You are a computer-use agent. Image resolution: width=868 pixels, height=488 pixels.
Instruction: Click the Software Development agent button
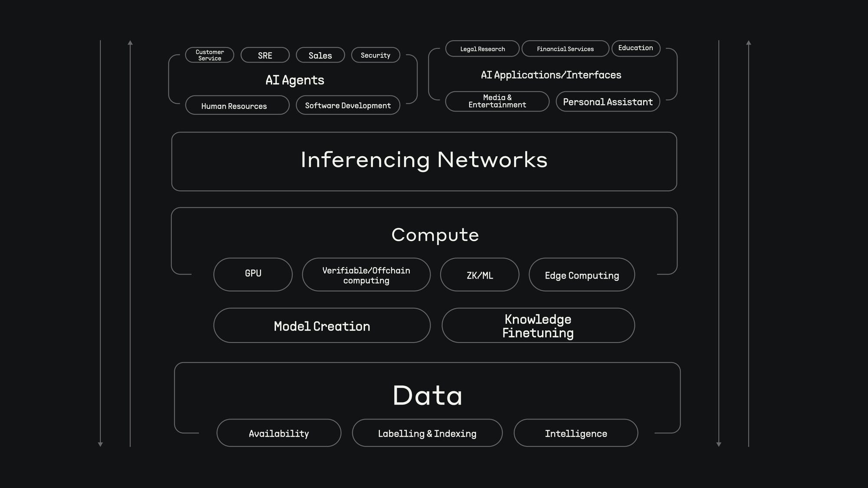(348, 105)
